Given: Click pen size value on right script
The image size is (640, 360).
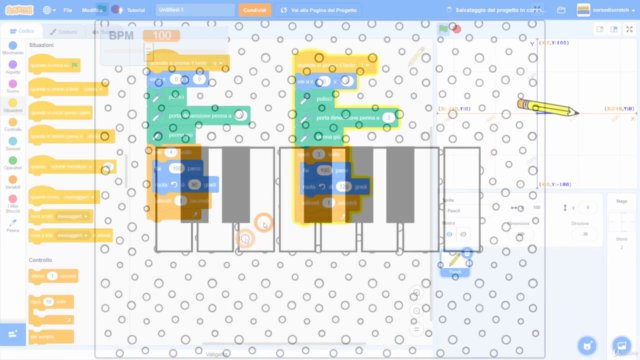Looking at the screenshot, I should tap(389, 118).
